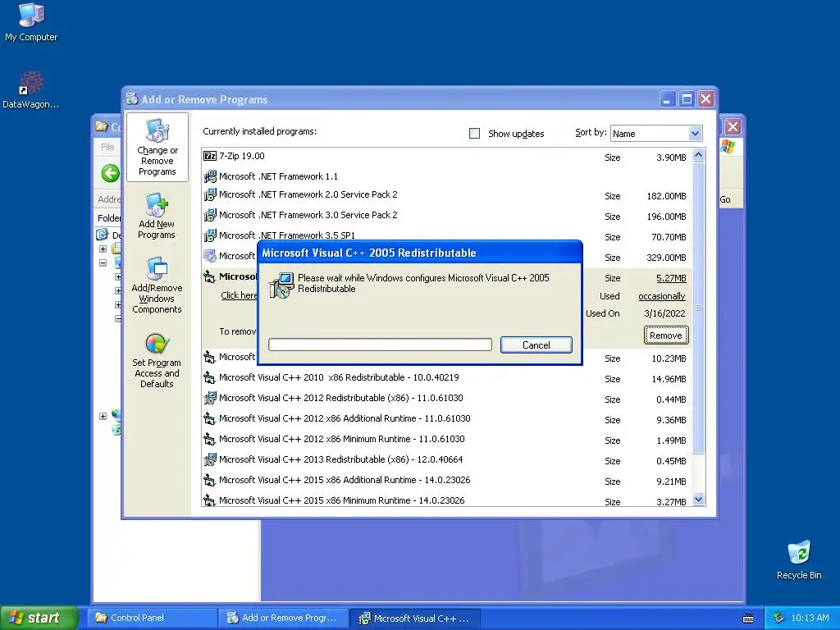The height and width of the screenshot is (630, 840).
Task: Click the 'occasionally' usage value
Action: point(662,296)
